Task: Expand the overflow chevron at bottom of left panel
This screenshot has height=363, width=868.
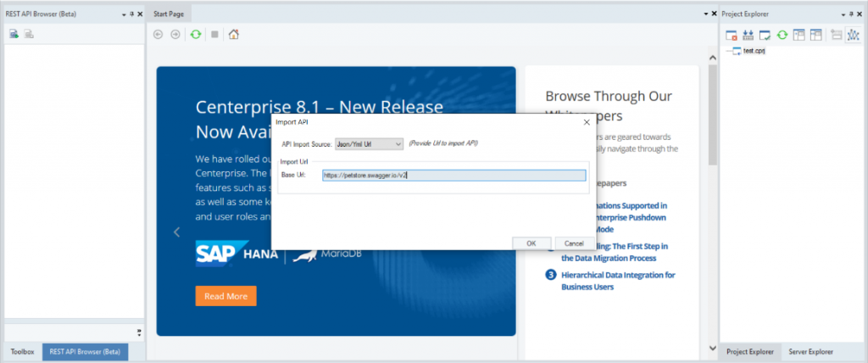Action: coord(139,332)
